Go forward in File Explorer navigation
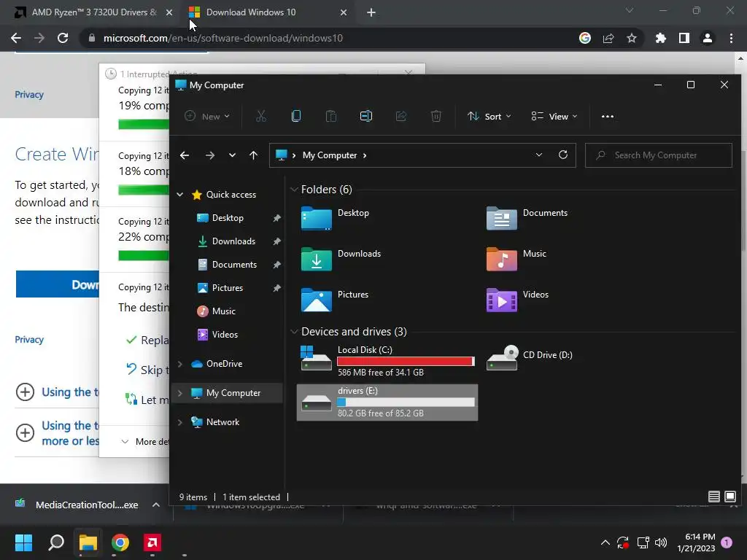This screenshot has width=747, height=560. [x=209, y=155]
